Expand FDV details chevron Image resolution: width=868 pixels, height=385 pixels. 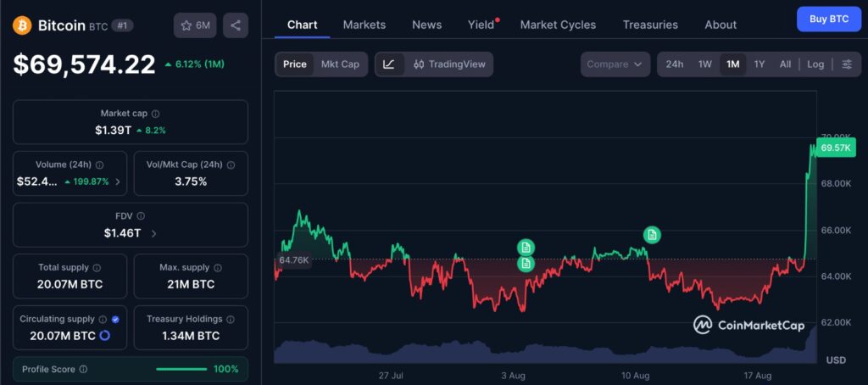153,233
